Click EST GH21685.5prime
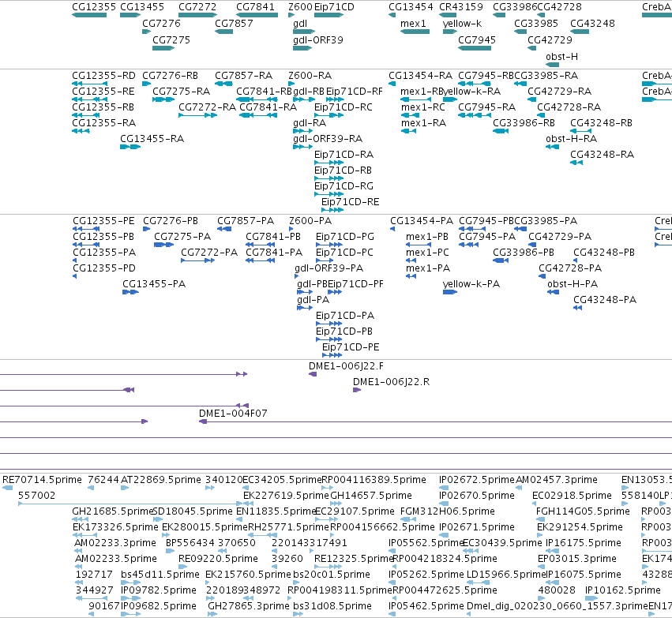 [x=81, y=519]
